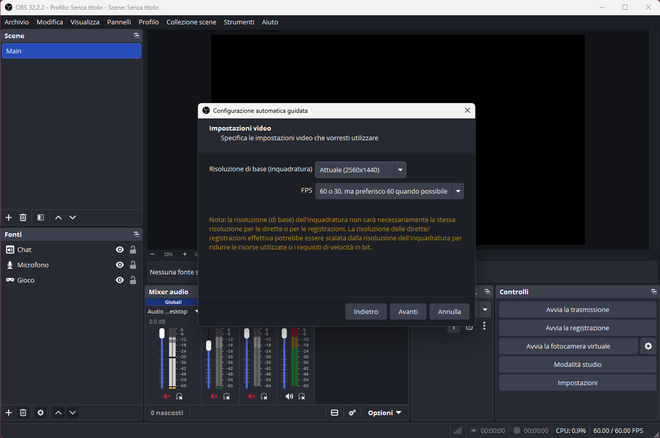This screenshot has width=660, height=438.
Task: Open Impostazioni from Controlli panel
Action: pyautogui.click(x=578, y=383)
